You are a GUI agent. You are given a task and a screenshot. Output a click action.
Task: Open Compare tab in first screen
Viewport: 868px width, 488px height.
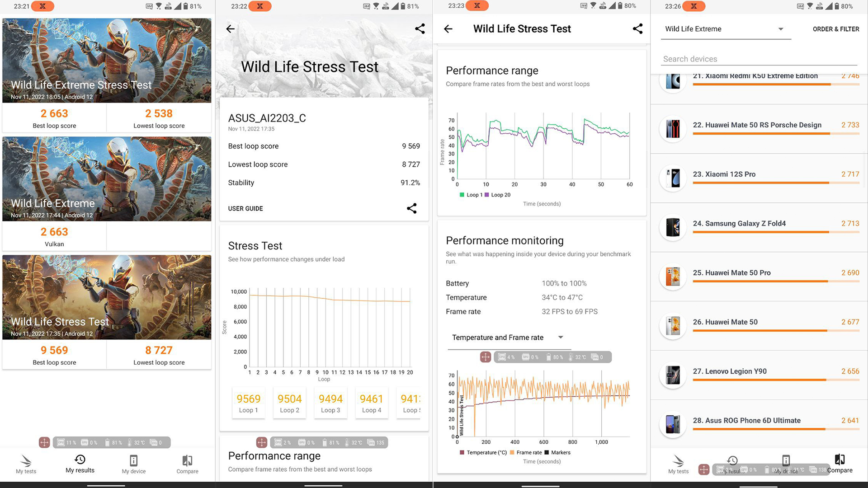187,465
